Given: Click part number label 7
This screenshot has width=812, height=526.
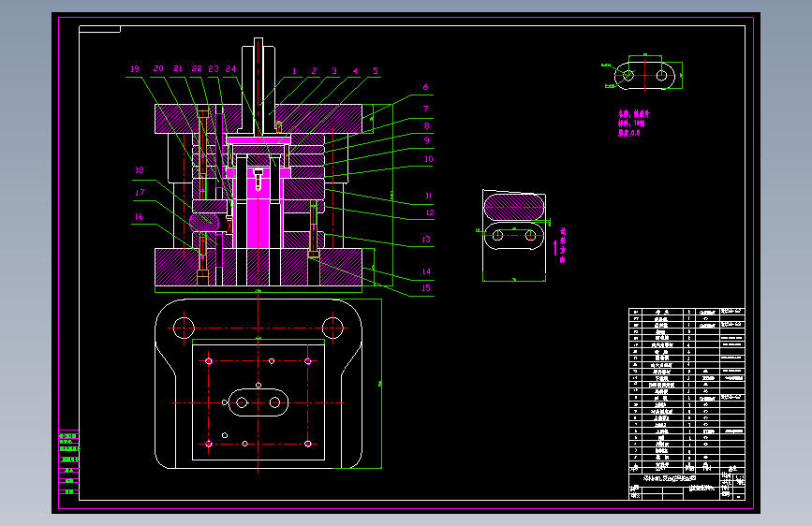Looking at the screenshot, I should tap(426, 109).
